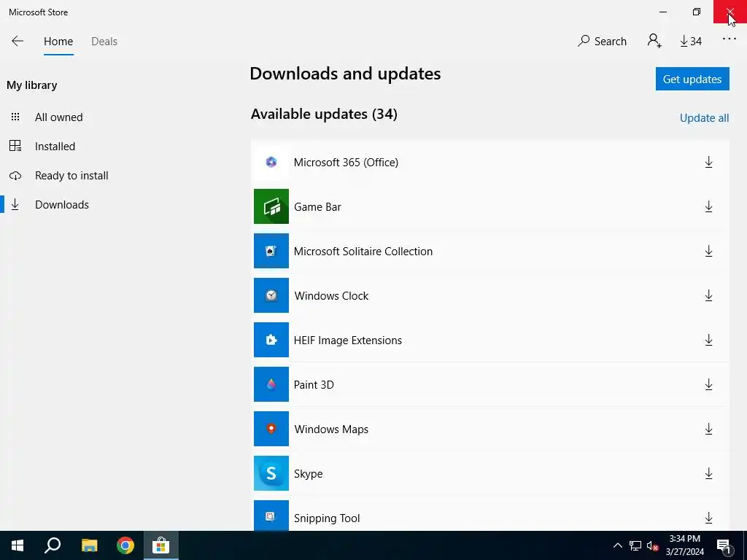Viewport: 747px width, 560px height.
Task: Open the See more ellipsis menu
Action: [729, 39]
